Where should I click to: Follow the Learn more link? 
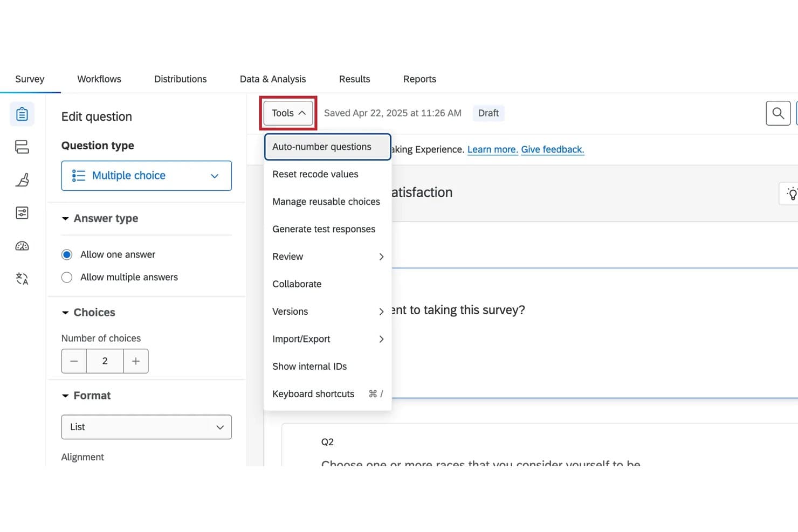(x=493, y=149)
